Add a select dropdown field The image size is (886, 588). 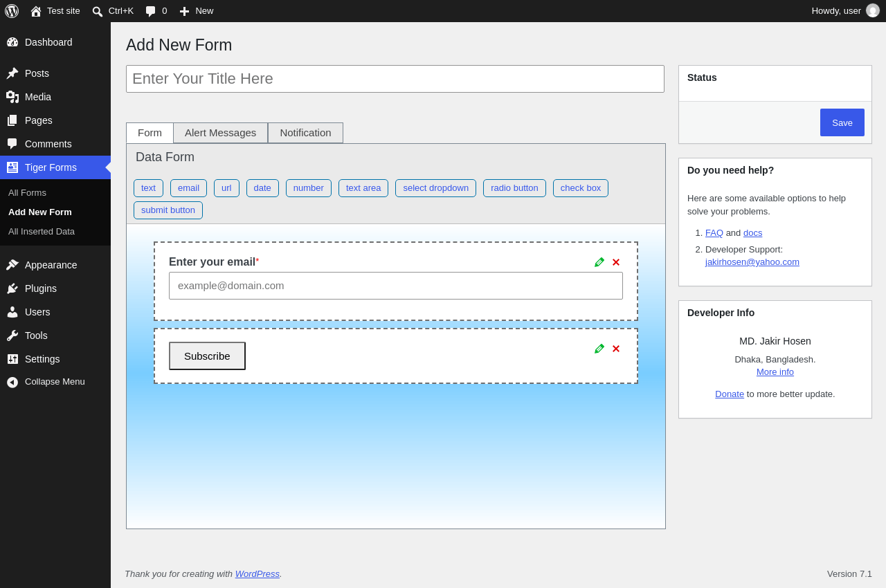[x=435, y=188]
